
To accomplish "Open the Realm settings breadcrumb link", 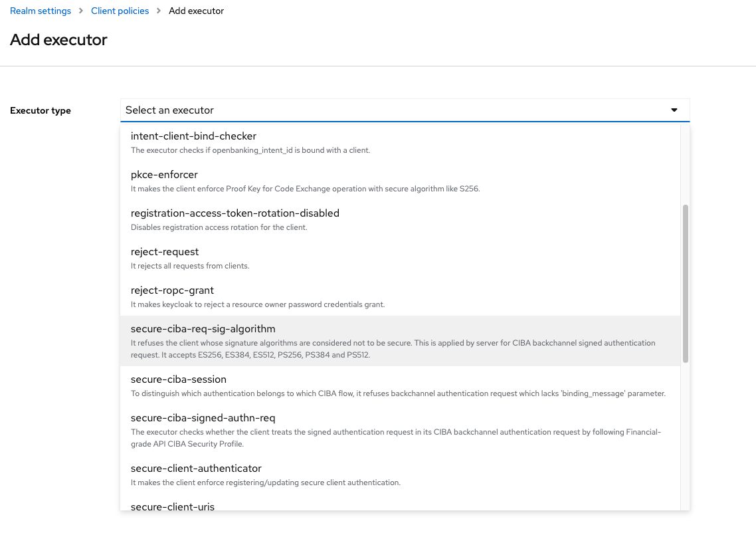I will (x=40, y=11).
